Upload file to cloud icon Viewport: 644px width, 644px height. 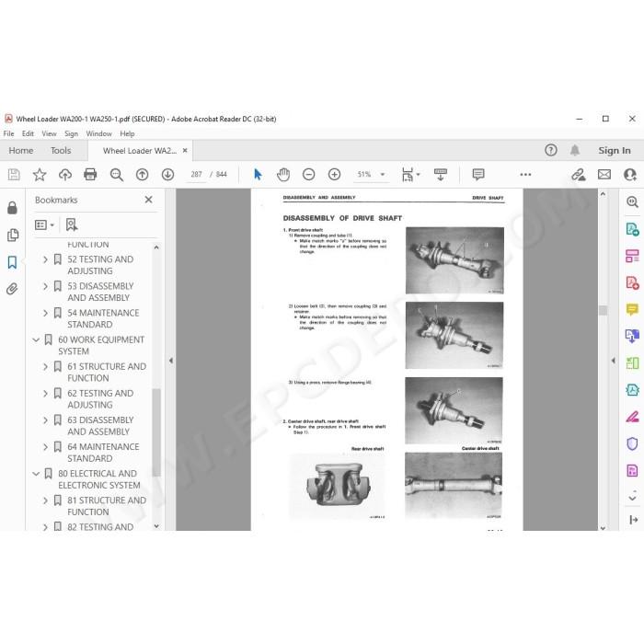point(65,175)
